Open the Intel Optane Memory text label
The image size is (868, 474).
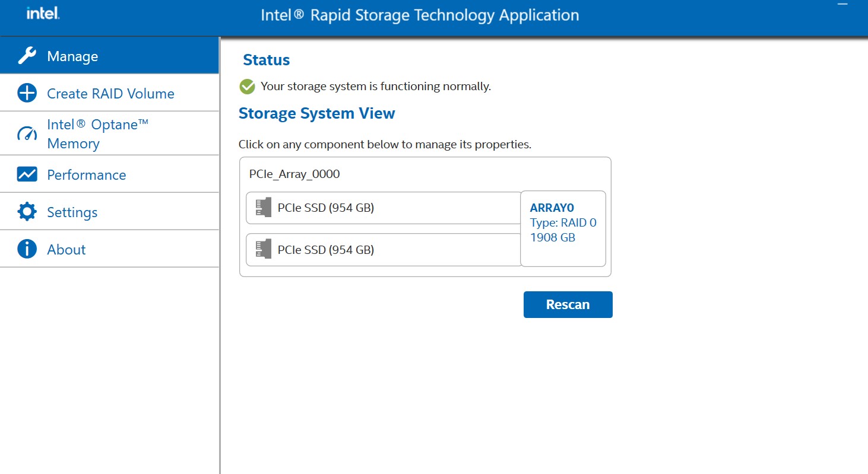tap(97, 133)
